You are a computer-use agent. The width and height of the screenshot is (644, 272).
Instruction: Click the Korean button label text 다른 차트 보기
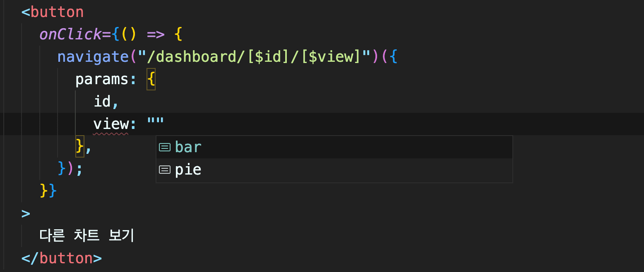pyautogui.click(x=87, y=236)
